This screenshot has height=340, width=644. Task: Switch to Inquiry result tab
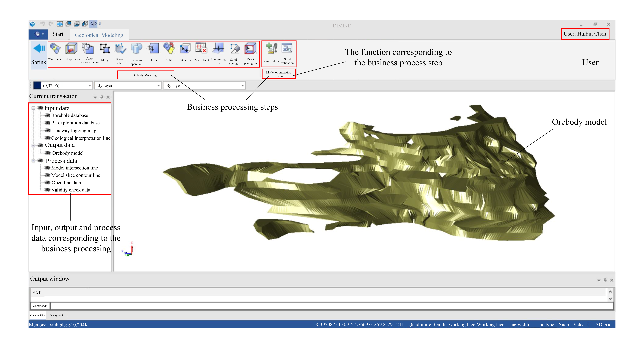(57, 315)
